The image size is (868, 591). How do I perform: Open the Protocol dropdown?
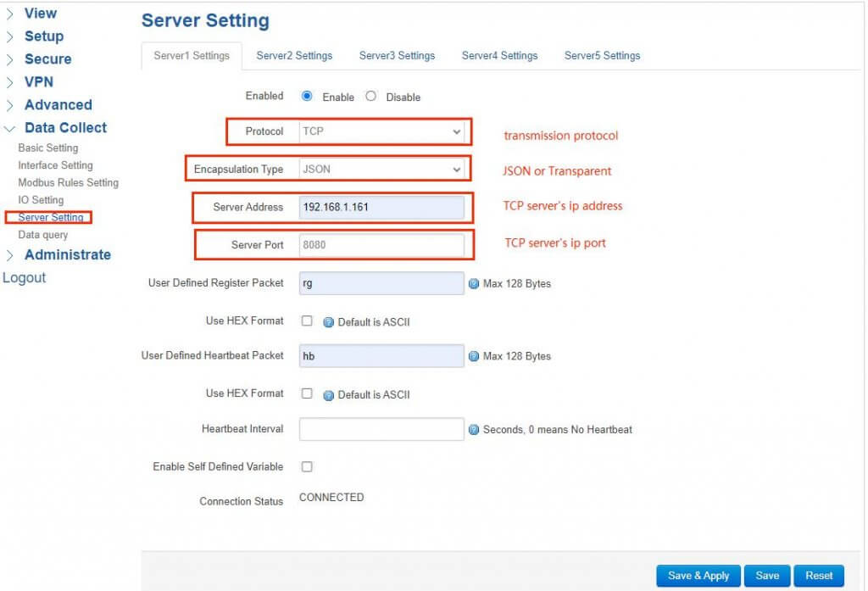tap(381, 131)
